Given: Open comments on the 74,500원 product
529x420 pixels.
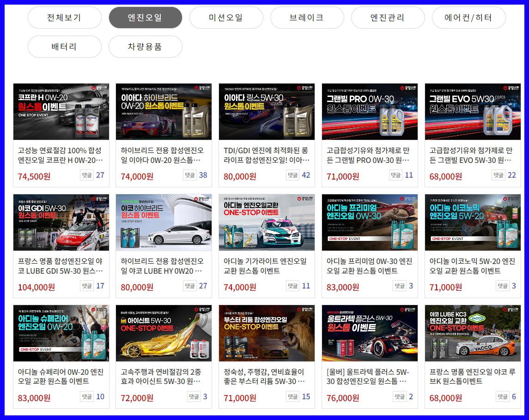Looking at the screenshot, I should coord(92,175).
